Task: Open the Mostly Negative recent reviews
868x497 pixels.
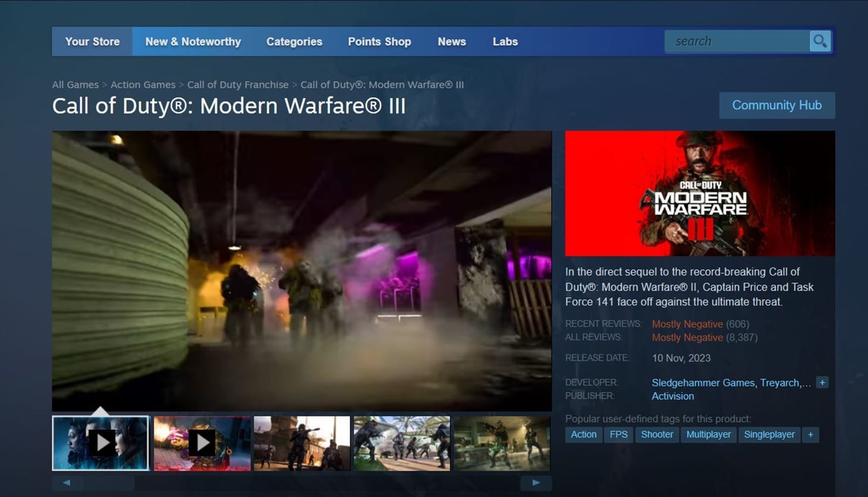Action: pyautogui.click(x=687, y=324)
